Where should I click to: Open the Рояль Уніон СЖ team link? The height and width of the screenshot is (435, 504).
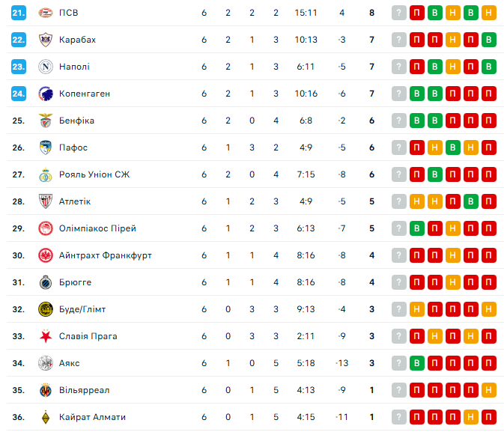click(x=94, y=174)
